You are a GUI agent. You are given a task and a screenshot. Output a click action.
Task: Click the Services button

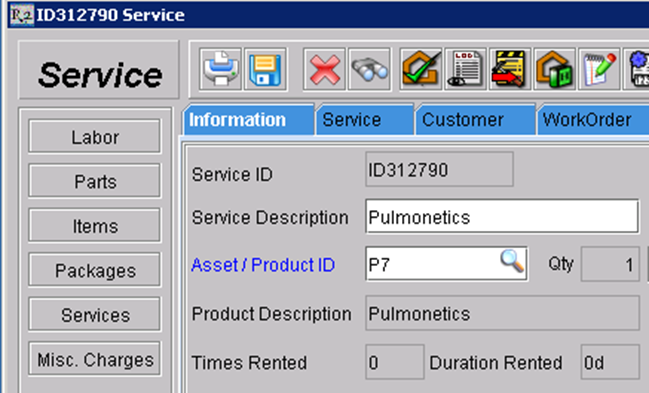94,314
